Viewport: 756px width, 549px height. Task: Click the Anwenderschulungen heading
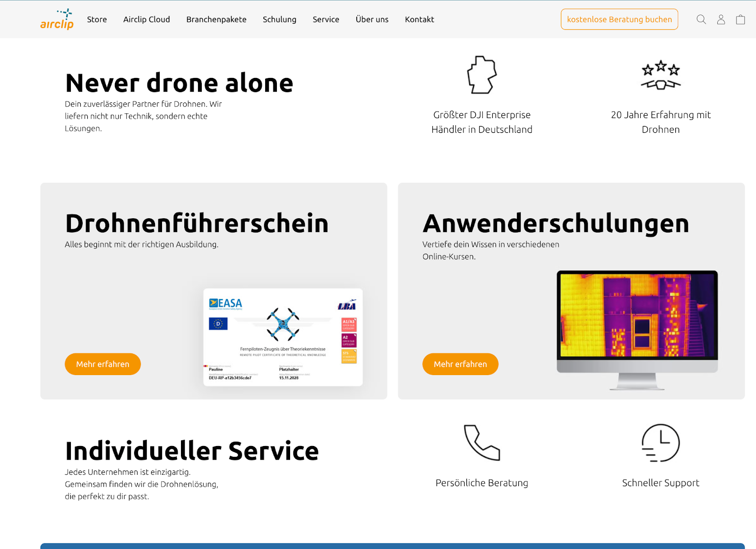(x=556, y=223)
